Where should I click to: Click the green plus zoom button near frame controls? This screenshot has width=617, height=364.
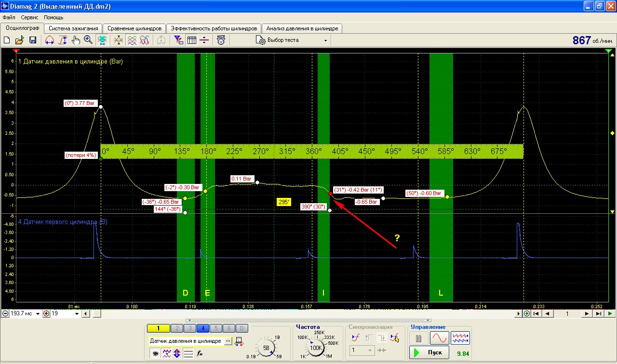click(527, 314)
